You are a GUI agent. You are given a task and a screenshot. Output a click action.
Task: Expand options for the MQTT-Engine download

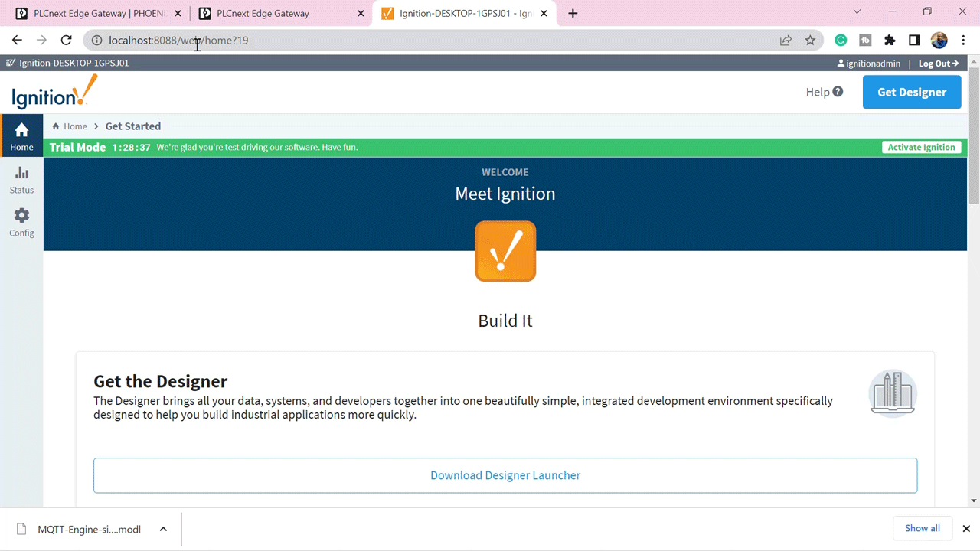tap(163, 529)
